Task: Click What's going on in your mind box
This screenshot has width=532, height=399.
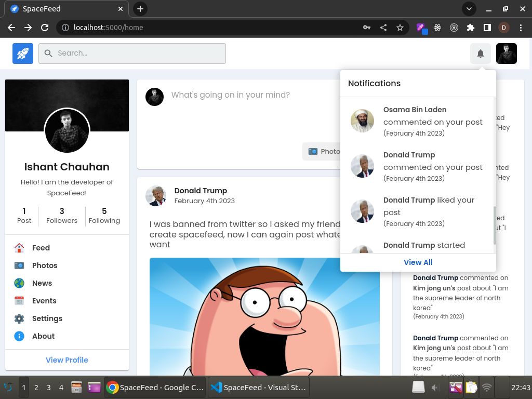Action: click(230, 95)
